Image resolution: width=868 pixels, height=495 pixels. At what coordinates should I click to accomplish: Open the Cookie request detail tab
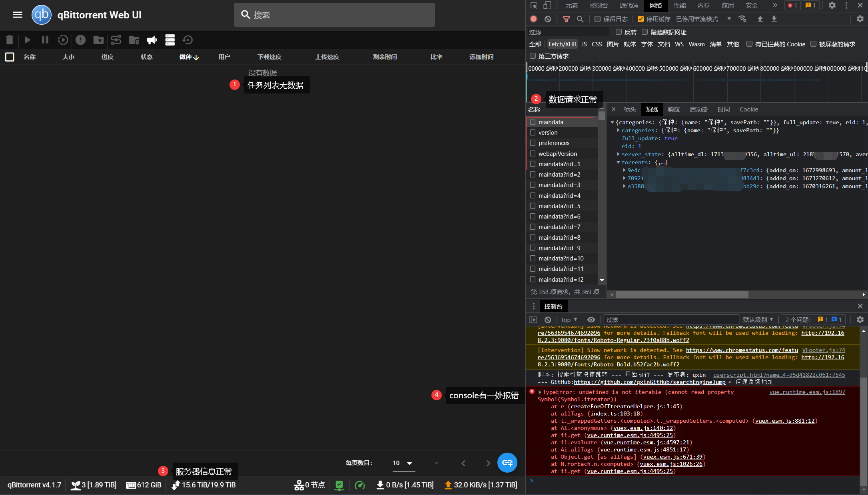749,109
